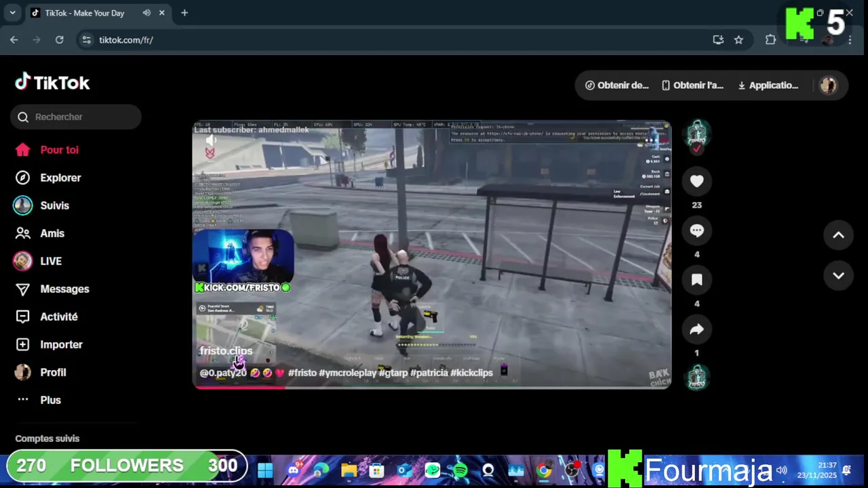
Task: Bookmark the video to favorites
Action: (x=696, y=280)
